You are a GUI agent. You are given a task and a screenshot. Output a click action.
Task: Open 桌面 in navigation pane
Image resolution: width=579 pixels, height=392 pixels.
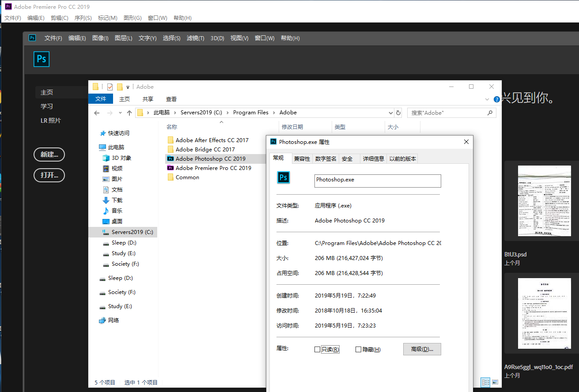click(x=112, y=221)
